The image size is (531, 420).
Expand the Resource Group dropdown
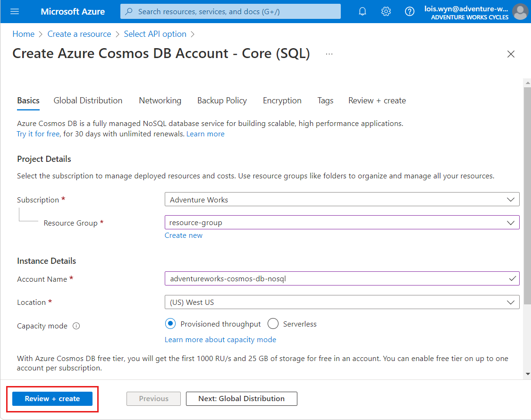click(x=342, y=223)
